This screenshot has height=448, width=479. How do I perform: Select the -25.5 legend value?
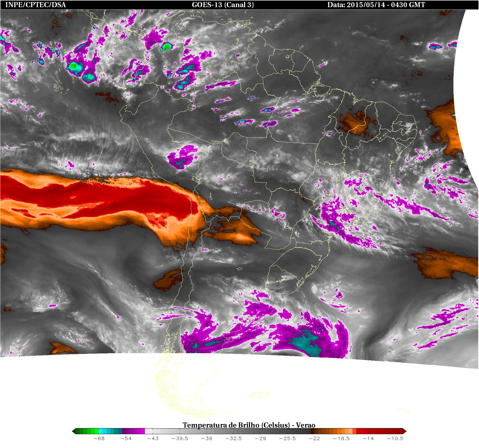click(287, 439)
